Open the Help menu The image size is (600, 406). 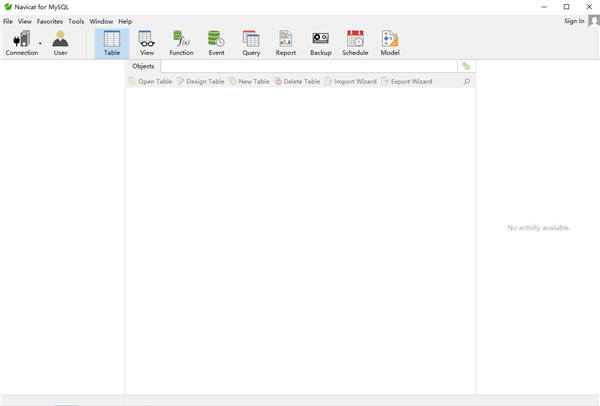tap(125, 21)
